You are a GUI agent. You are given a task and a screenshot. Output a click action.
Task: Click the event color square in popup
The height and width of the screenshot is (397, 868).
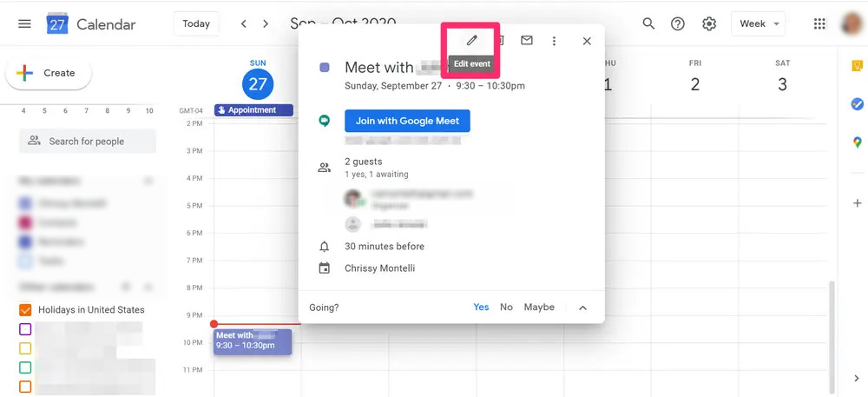click(325, 68)
